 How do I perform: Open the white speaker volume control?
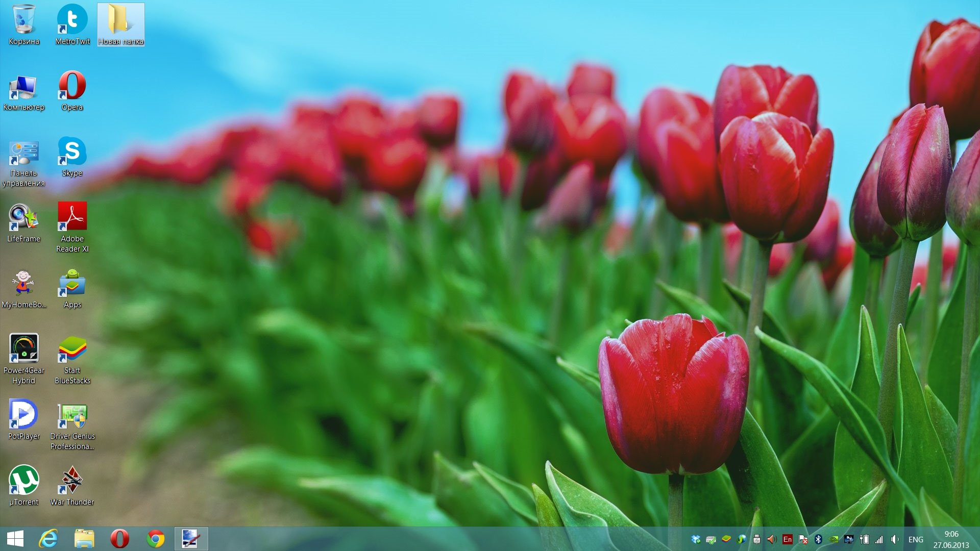click(x=895, y=539)
